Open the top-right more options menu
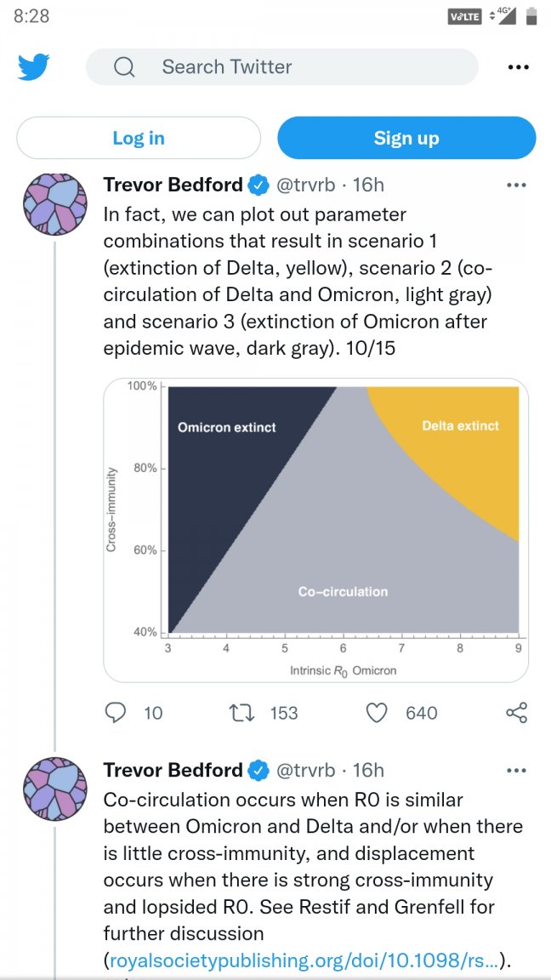The width and height of the screenshot is (551, 980). (518, 67)
